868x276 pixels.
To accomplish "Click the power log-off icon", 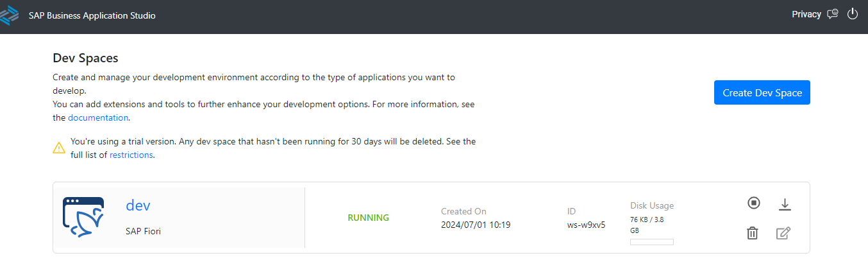I will pyautogui.click(x=853, y=14).
